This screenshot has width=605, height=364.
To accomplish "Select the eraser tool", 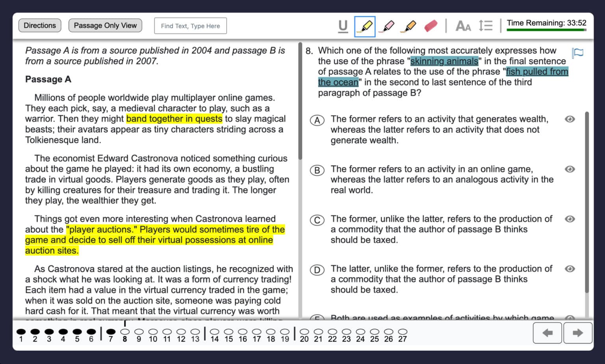I will point(431,26).
